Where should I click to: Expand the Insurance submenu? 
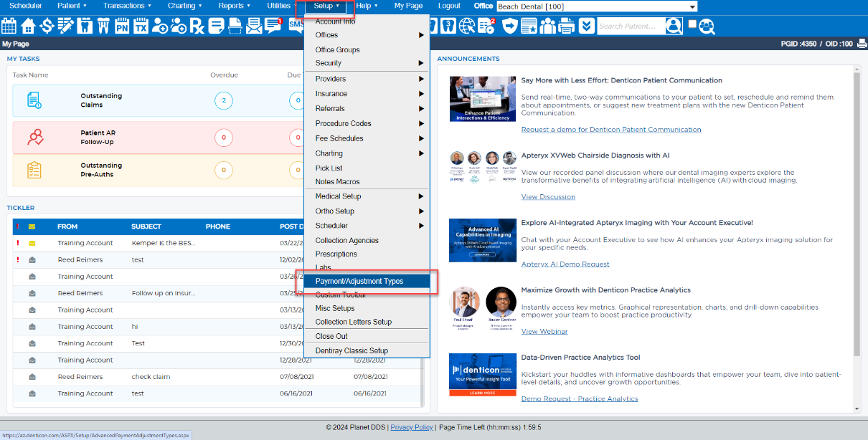click(366, 94)
